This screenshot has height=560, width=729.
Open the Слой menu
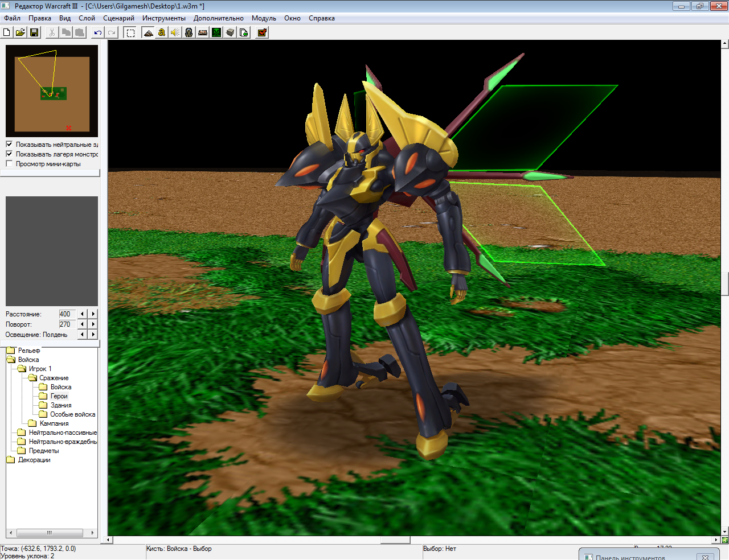pos(87,18)
